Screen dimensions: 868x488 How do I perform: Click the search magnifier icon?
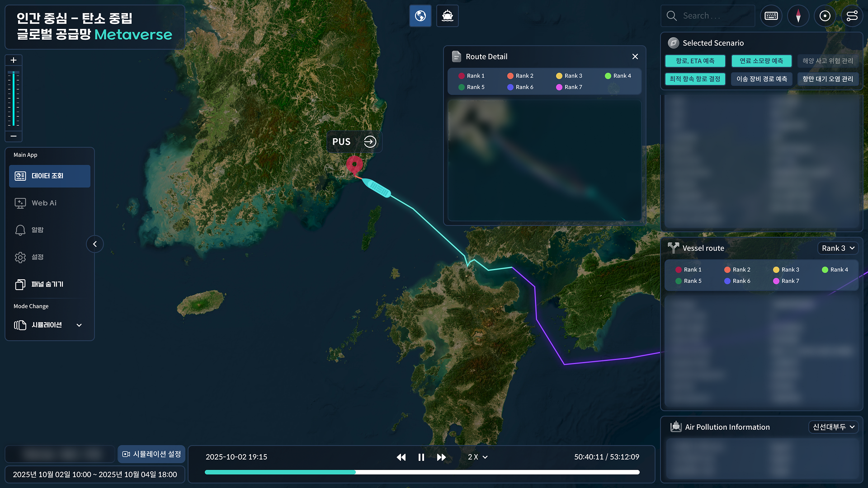coord(672,16)
